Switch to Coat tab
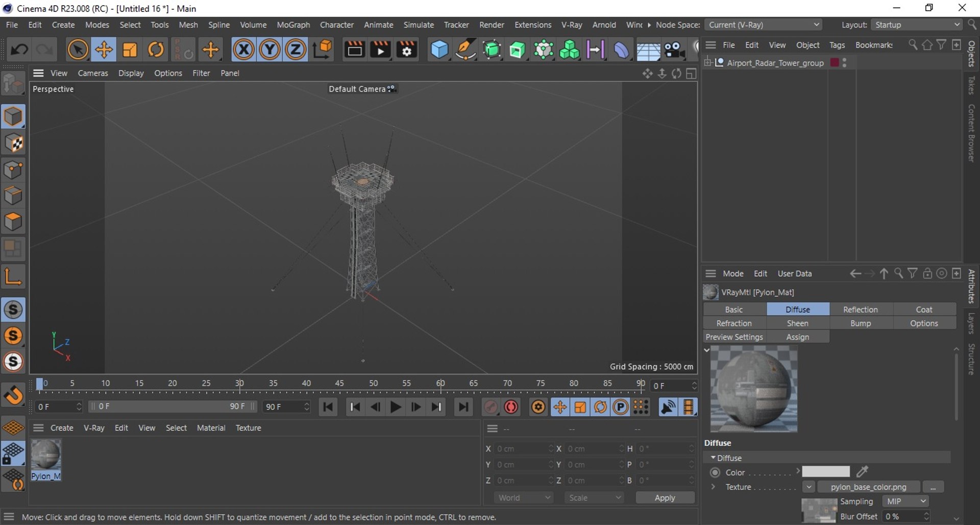This screenshot has width=980, height=525. pyautogui.click(x=924, y=309)
